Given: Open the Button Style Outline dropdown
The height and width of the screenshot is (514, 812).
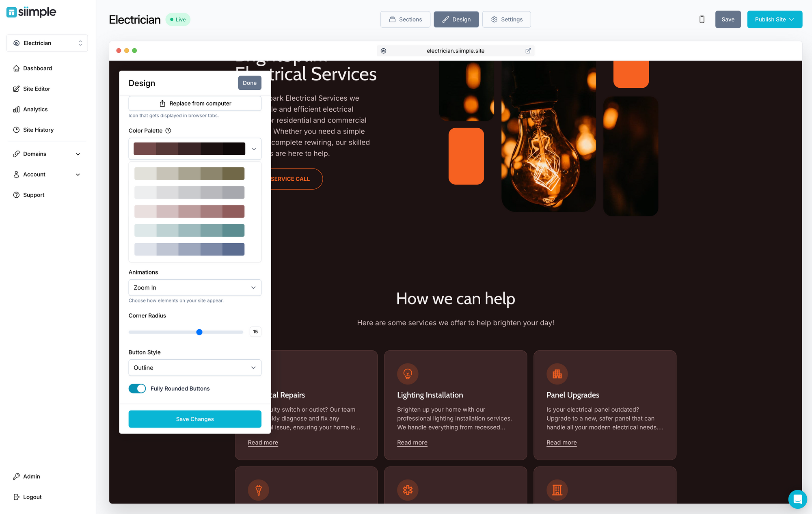Looking at the screenshot, I should click(194, 367).
